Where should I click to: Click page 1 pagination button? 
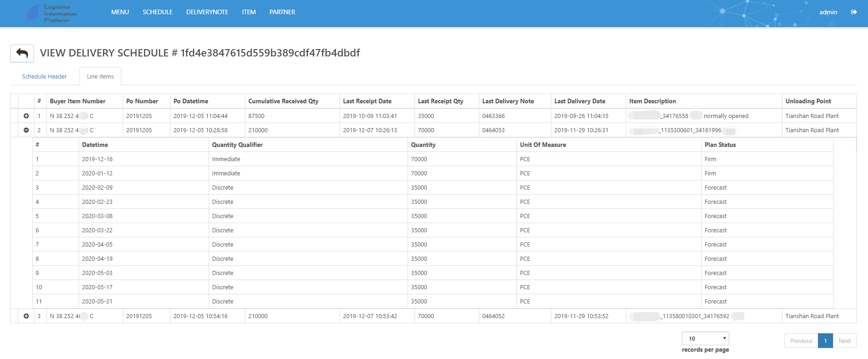[825, 341]
